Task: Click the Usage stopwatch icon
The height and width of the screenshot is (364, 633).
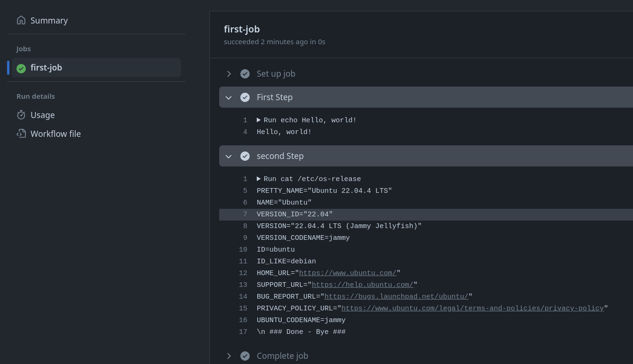Action: tap(21, 115)
